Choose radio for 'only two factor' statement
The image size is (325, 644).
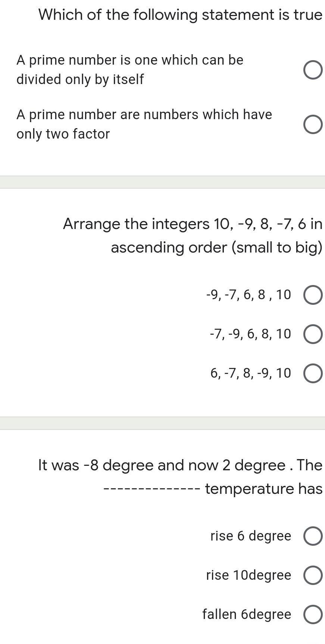313,124
